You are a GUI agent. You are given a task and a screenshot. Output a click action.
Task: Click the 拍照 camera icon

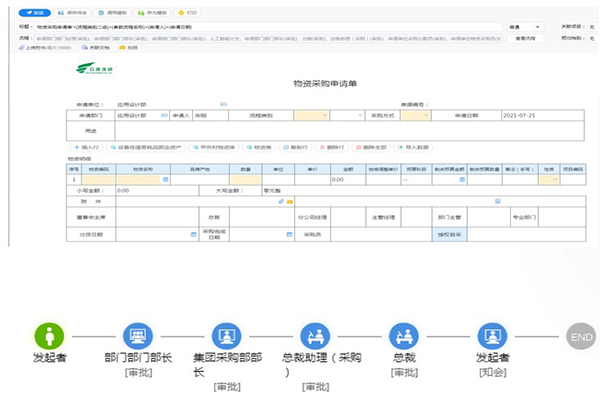pyautogui.click(x=122, y=48)
